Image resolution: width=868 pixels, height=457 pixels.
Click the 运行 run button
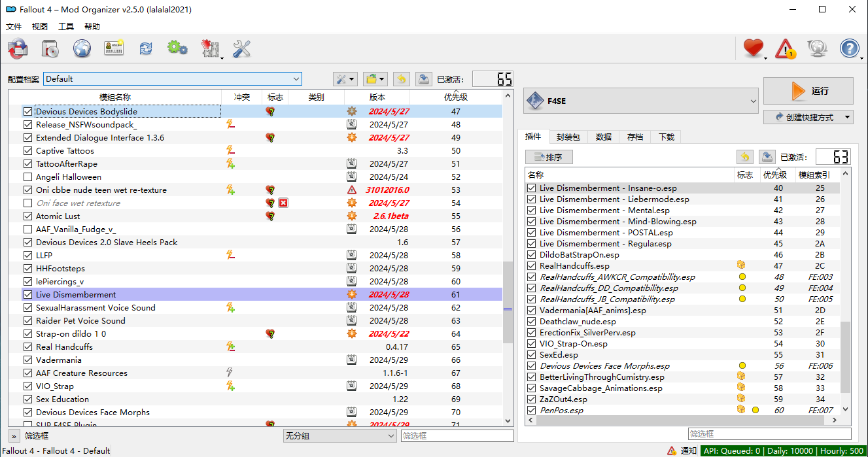[x=808, y=91]
